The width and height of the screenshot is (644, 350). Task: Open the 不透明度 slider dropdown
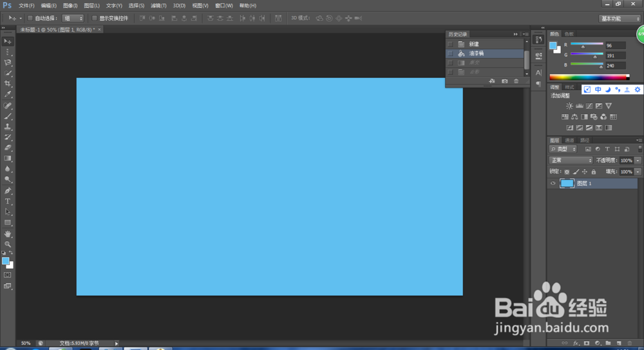coord(638,160)
